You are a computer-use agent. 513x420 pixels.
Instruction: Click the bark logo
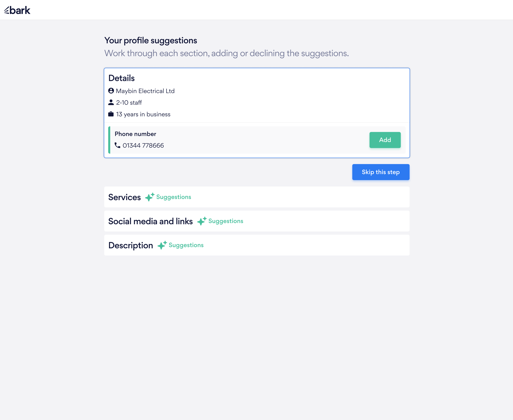click(x=17, y=10)
